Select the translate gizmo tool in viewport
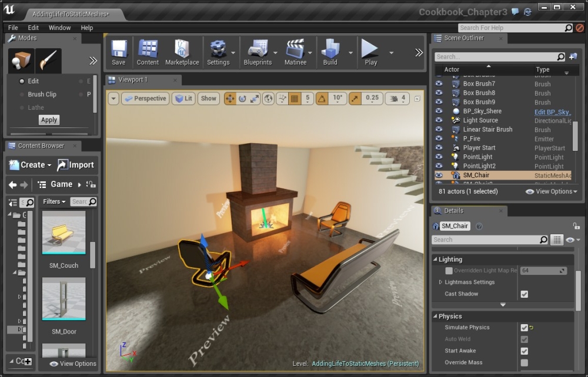Viewport: 588px width, 377px height. click(x=230, y=99)
